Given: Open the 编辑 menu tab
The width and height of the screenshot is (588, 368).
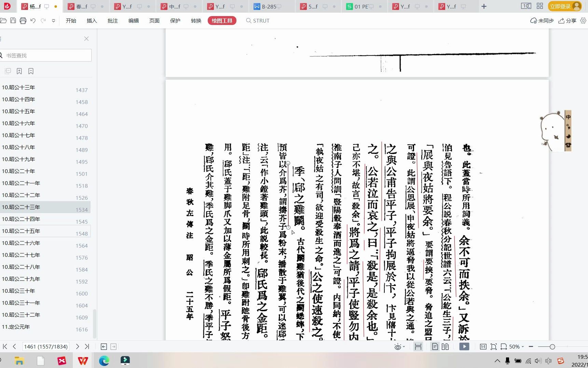Looking at the screenshot, I should coord(134,21).
